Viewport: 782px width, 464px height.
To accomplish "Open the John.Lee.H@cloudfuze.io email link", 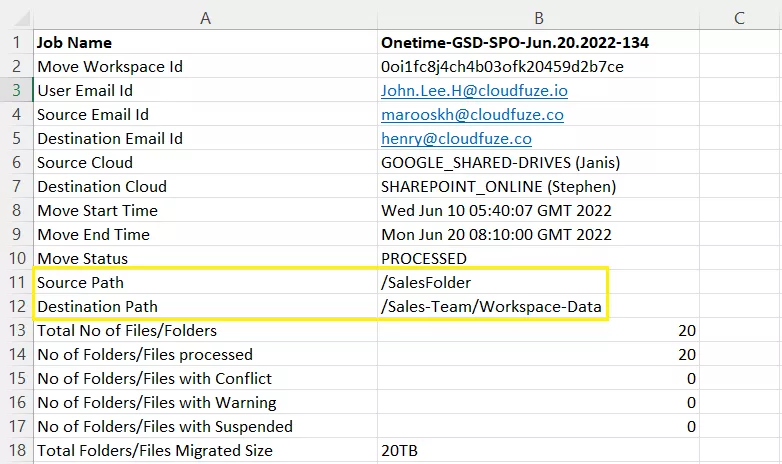I will (x=474, y=91).
